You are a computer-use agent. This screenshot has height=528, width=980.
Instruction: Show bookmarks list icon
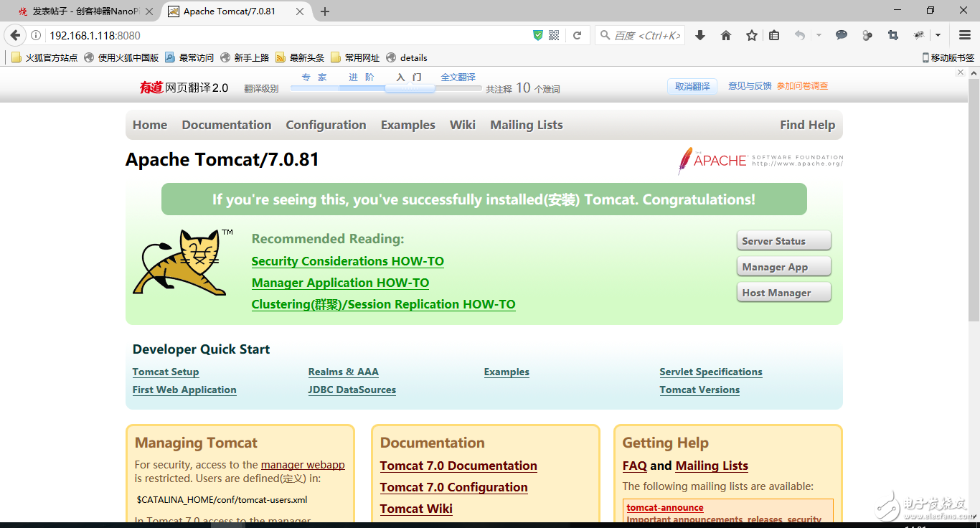coord(774,35)
